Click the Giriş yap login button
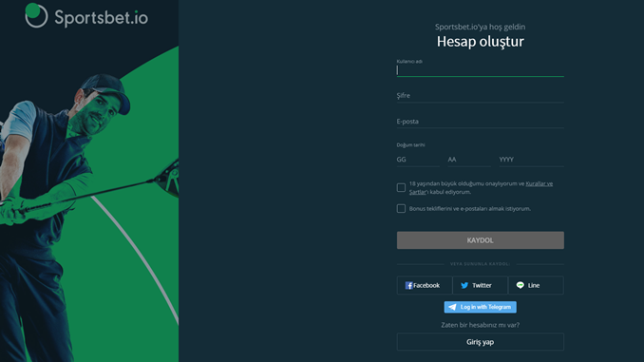 [480, 342]
